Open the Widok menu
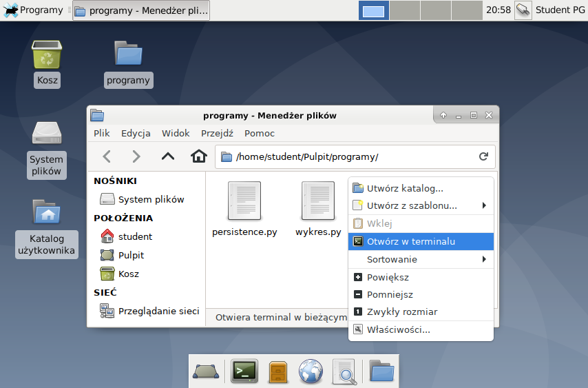 pyautogui.click(x=176, y=133)
